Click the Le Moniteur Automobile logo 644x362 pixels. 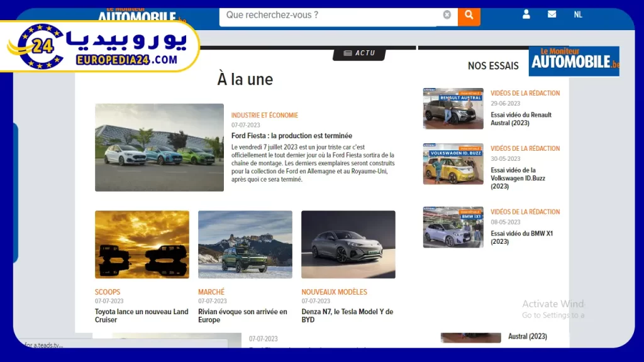573,62
